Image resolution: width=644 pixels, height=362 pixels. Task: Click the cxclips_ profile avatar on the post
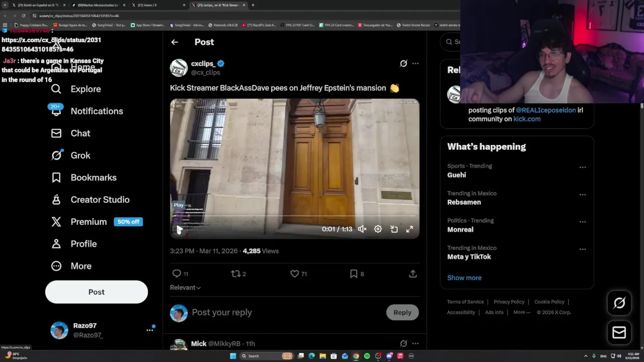pyautogui.click(x=179, y=68)
